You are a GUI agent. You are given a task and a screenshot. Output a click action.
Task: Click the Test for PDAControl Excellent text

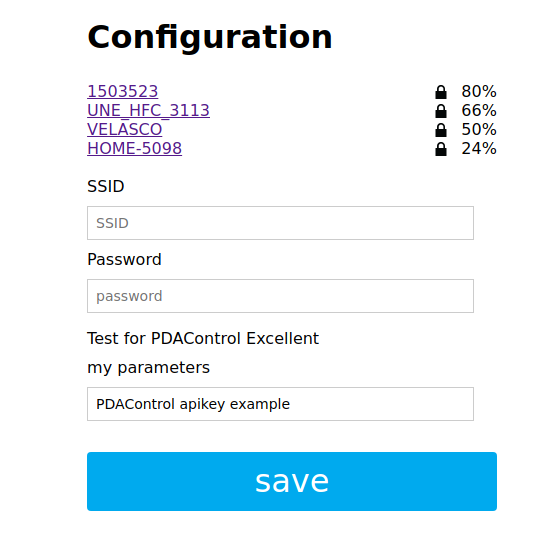coord(203,338)
